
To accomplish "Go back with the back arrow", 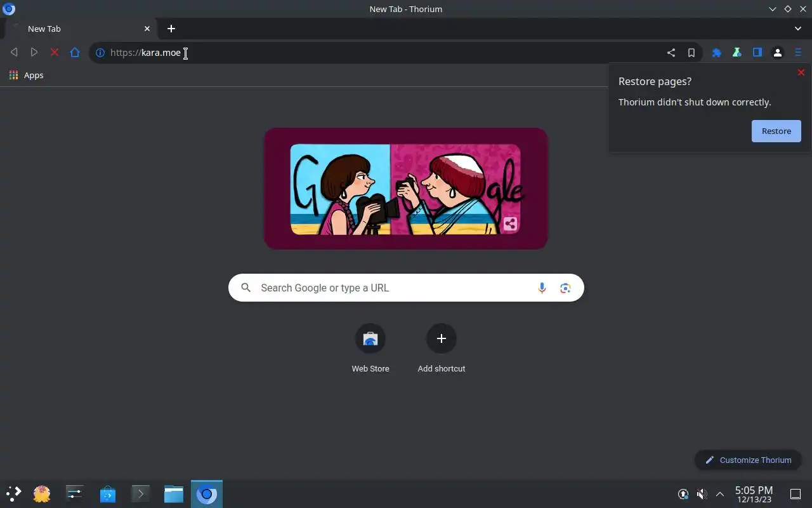I will (14, 53).
